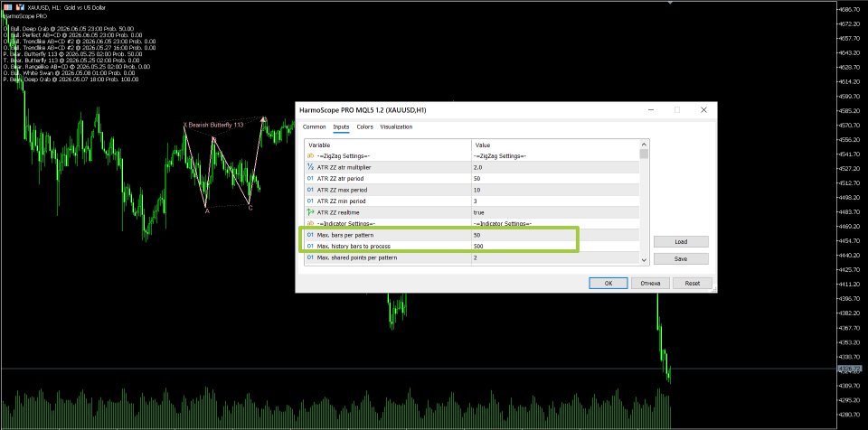Click the 4686.70 price scale label
868x430 pixels.
click(852, 10)
